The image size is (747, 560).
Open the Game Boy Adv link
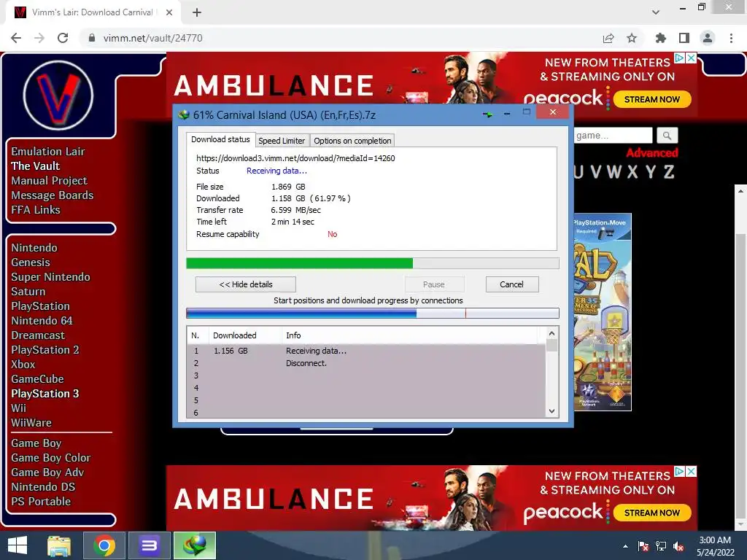(x=47, y=472)
